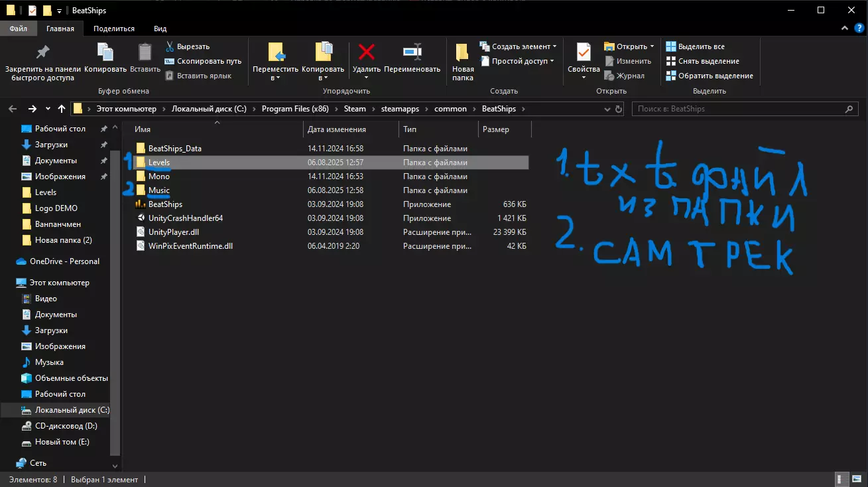Click the Вставить paste icon
The width and height of the screenshot is (868, 487).
145,52
